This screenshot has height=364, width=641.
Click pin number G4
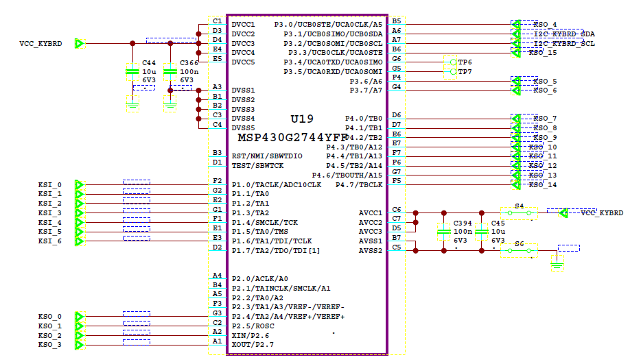coord(397,86)
